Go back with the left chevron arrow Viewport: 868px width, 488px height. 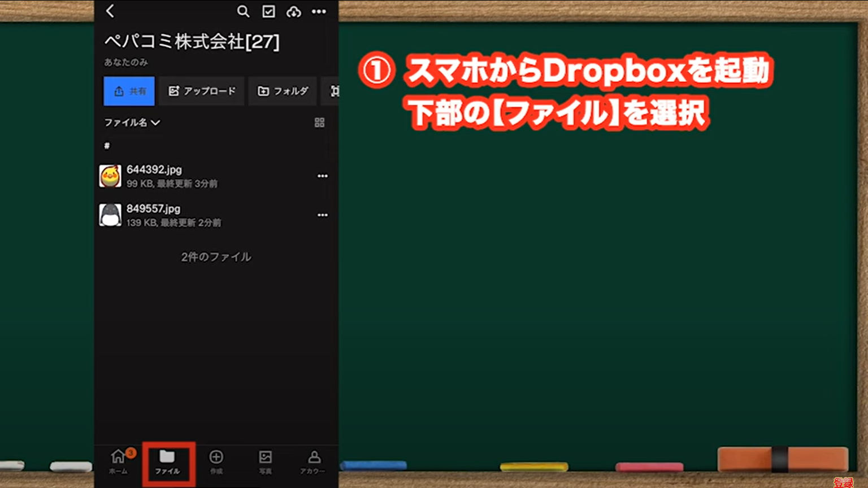coord(110,11)
